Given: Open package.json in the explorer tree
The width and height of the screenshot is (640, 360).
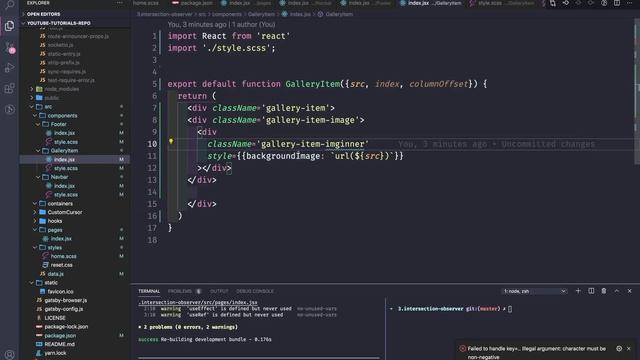Looking at the screenshot, I should [x=60, y=336].
